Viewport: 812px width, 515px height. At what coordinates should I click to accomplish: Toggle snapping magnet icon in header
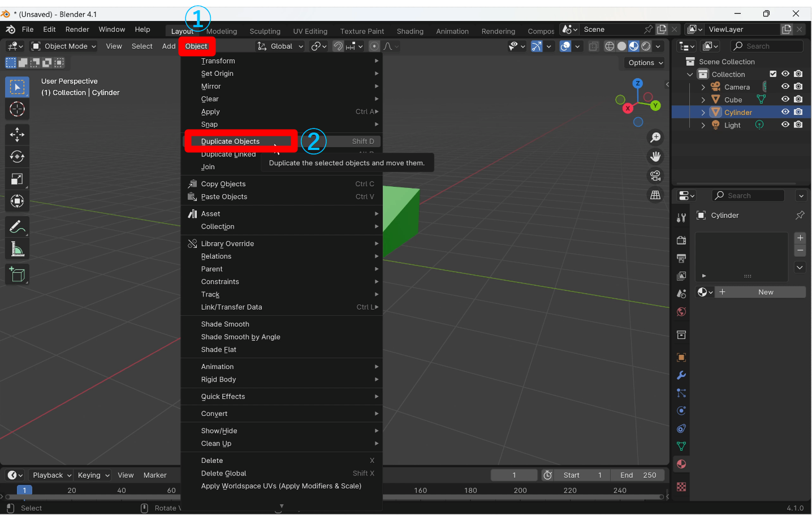tap(338, 46)
